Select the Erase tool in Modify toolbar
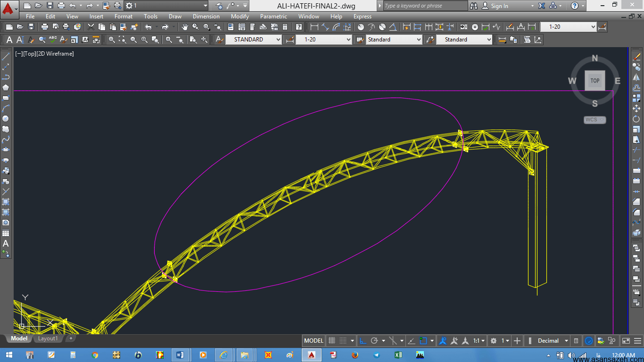This screenshot has width=644, height=362. pyautogui.click(x=636, y=57)
